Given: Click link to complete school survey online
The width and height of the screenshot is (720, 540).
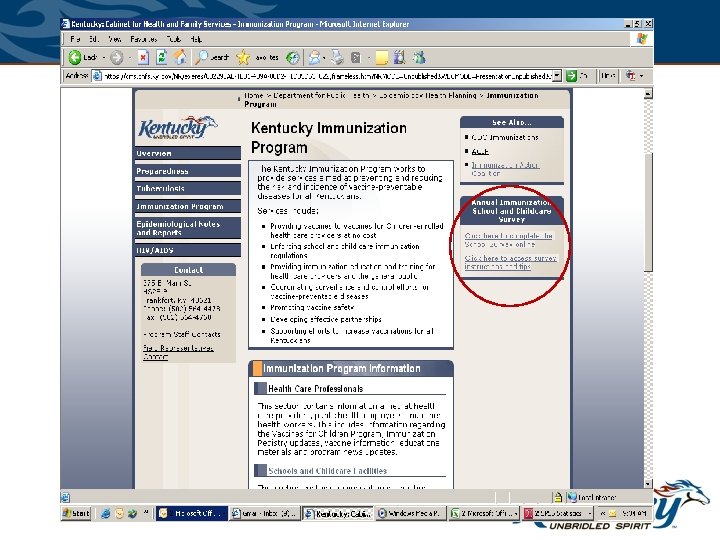Looking at the screenshot, I should pyautogui.click(x=509, y=240).
